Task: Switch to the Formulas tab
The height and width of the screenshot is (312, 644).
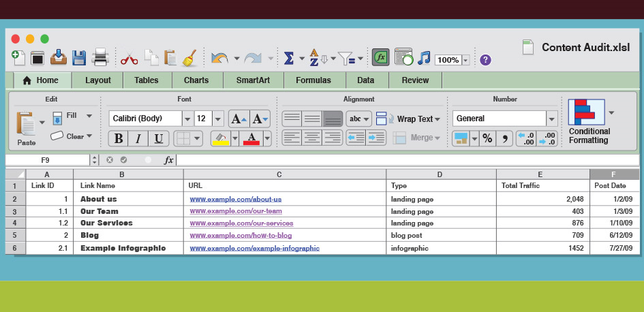Action: 313,80
